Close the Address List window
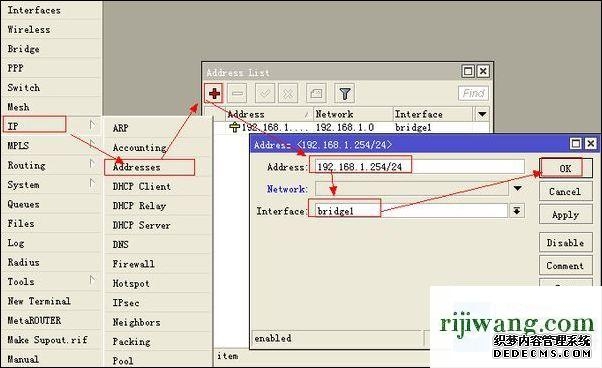The width and height of the screenshot is (602, 368). [x=483, y=71]
